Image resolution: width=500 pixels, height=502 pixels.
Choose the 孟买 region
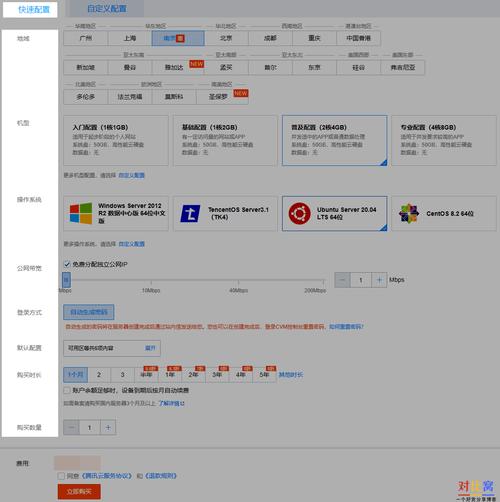pyautogui.click(x=226, y=68)
